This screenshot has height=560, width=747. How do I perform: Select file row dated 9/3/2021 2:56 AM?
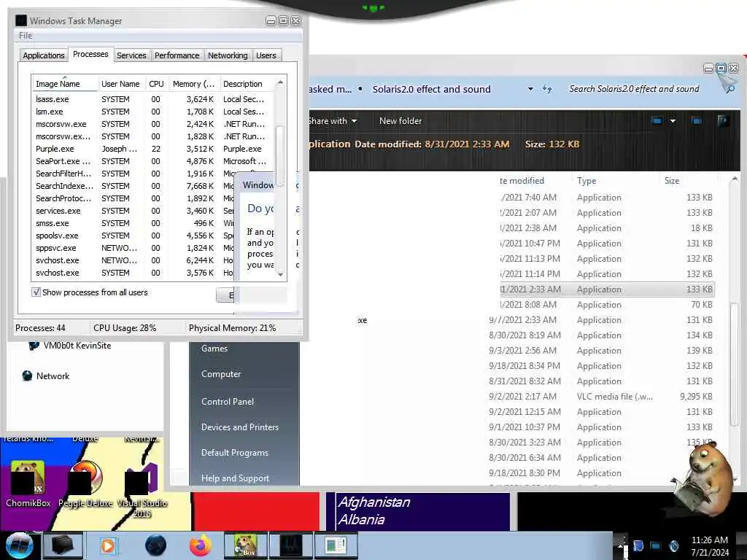click(x=601, y=351)
